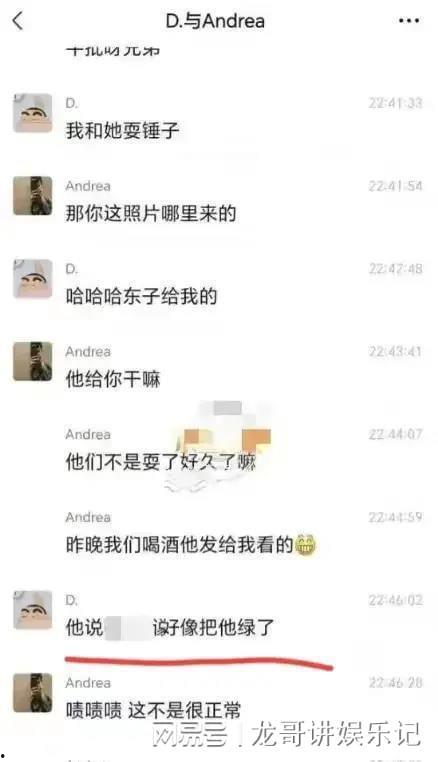The width and height of the screenshot is (438, 762).
Task: Tap the back arrow in header
Action: point(18,20)
